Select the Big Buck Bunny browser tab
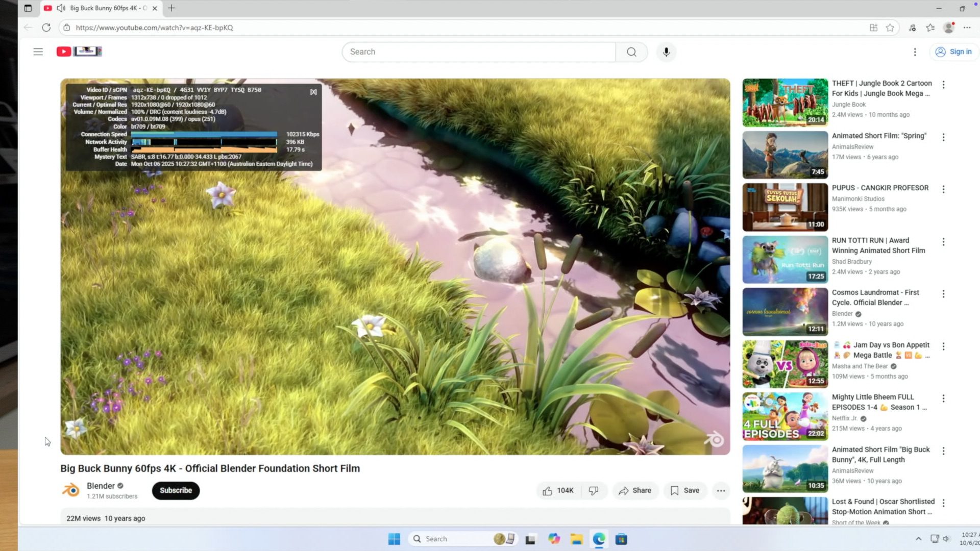The image size is (980, 551). [108, 8]
